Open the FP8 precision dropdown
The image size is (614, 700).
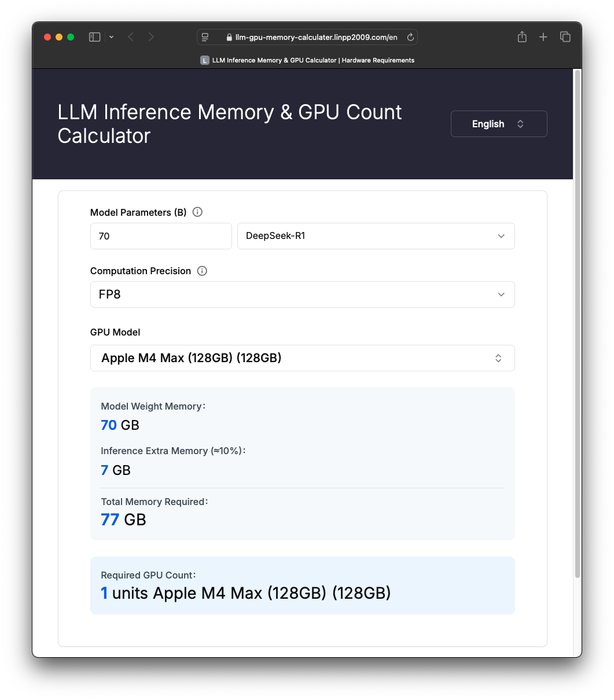coord(302,294)
